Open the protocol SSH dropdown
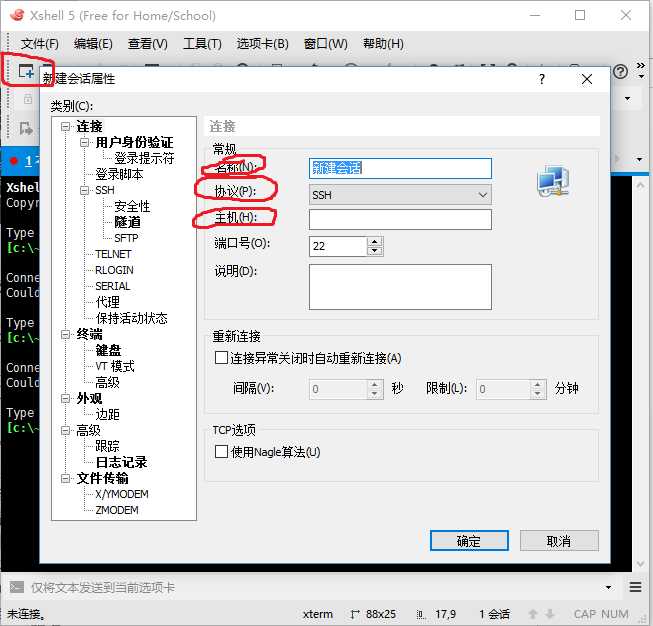The width and height of the screenshot is (653, 626). (400, 195)
